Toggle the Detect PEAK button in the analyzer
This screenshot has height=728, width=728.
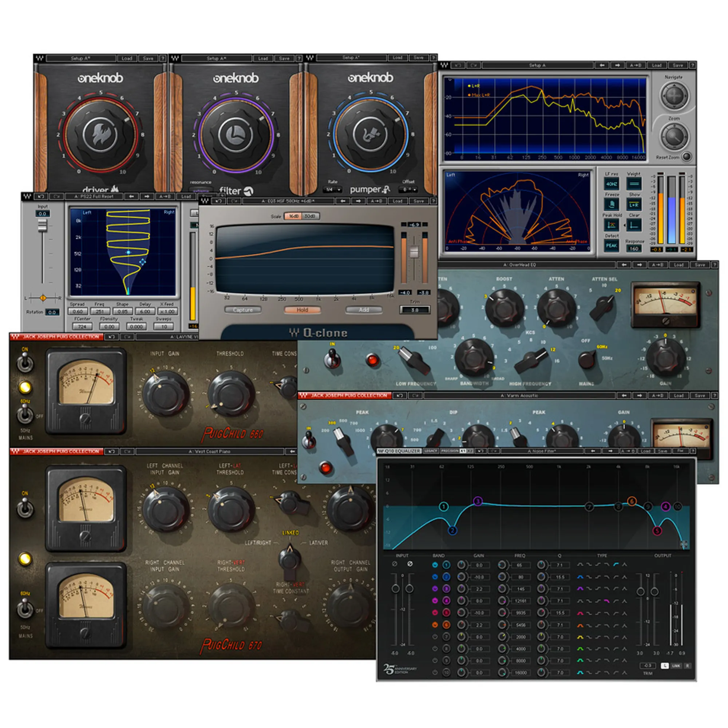(611, 246)
